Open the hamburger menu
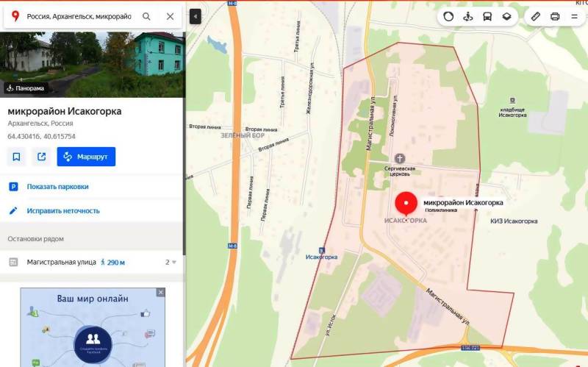 point(574,16)
